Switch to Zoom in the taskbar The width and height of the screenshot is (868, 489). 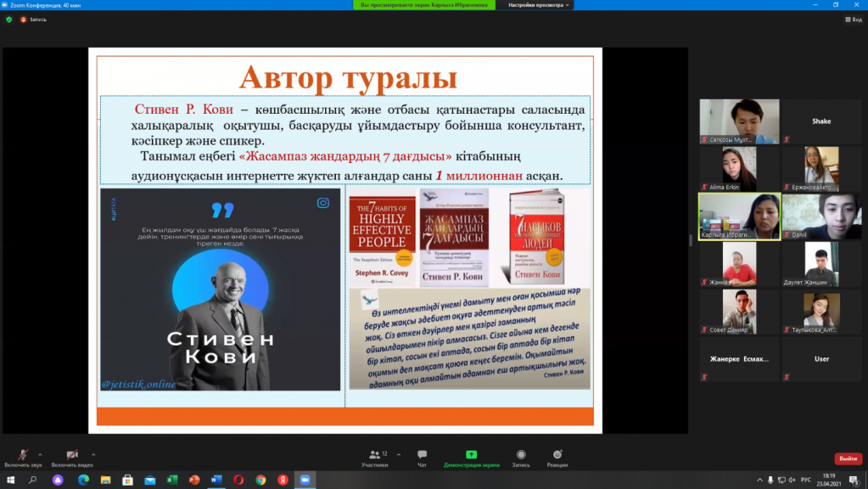tap(305, 481)
